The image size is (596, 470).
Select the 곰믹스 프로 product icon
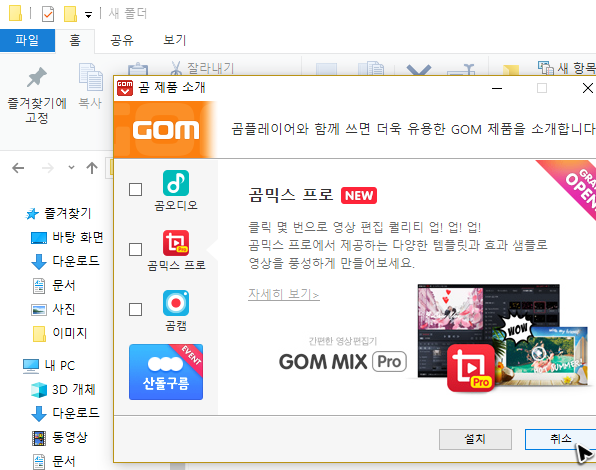point(176,243)
